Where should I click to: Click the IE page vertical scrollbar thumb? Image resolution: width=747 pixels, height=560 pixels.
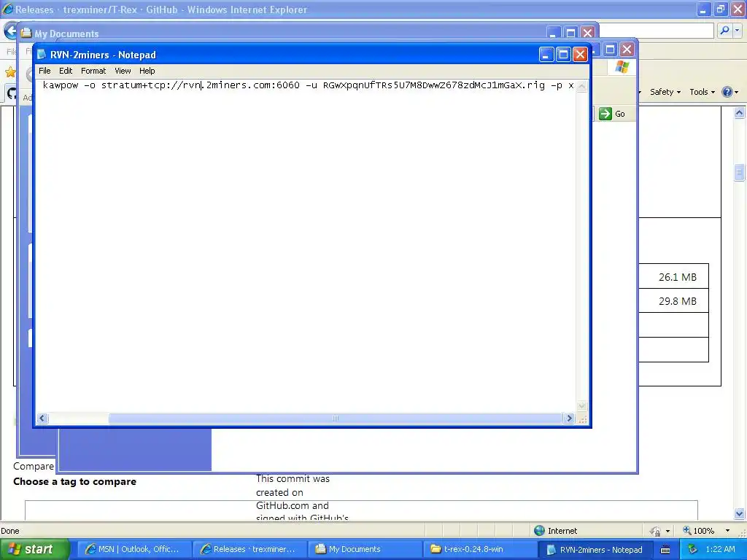740,172
